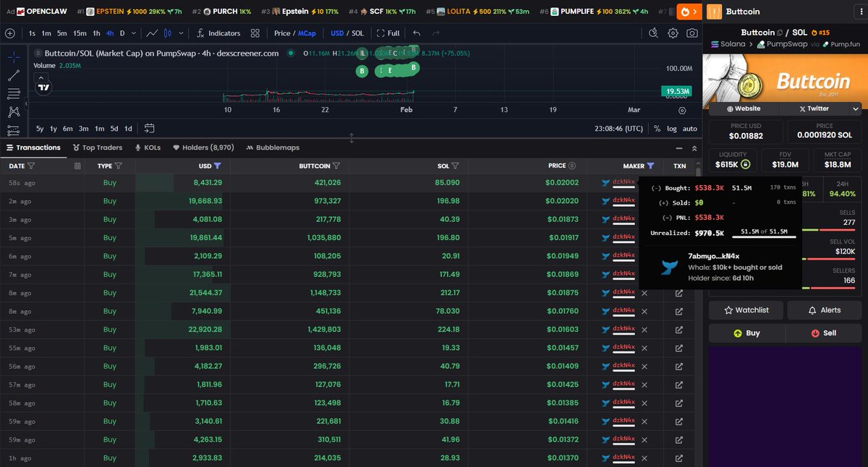
Task: Open the indicator templates grid icon
Action: 255,33
